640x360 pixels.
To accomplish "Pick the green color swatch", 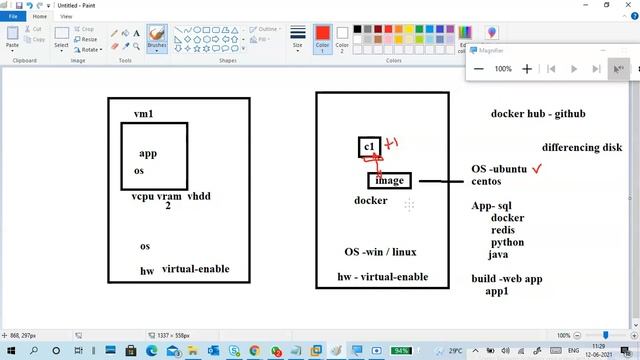I will click(x=420, y=29).
